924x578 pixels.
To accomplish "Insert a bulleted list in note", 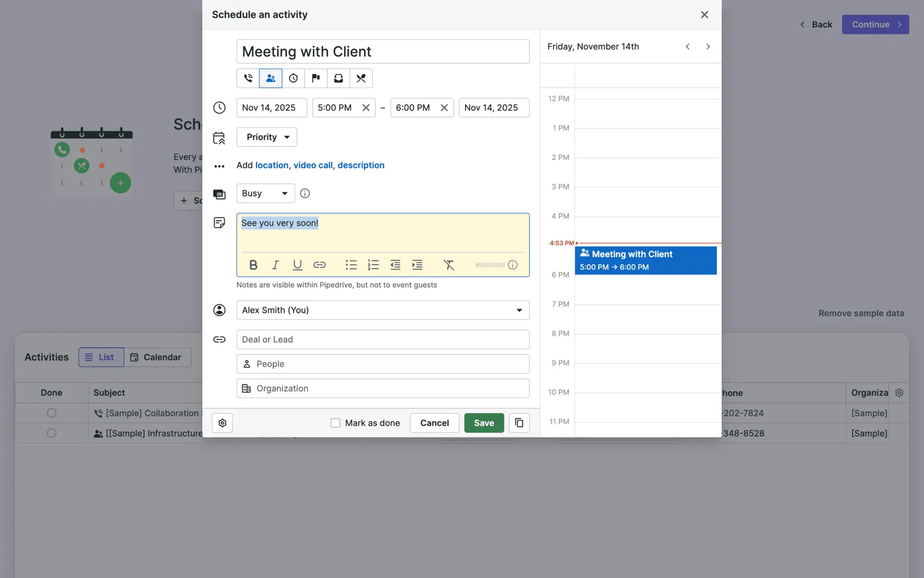I will [351, 265].
